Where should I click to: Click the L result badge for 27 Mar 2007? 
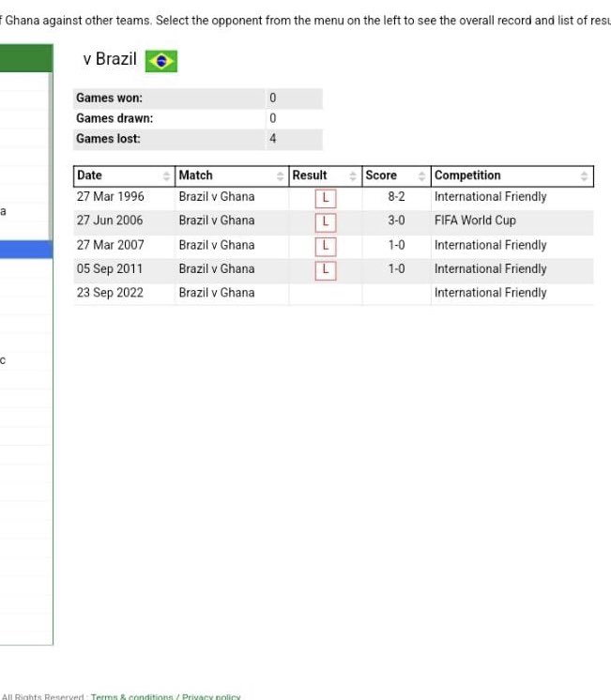[326, 246]
